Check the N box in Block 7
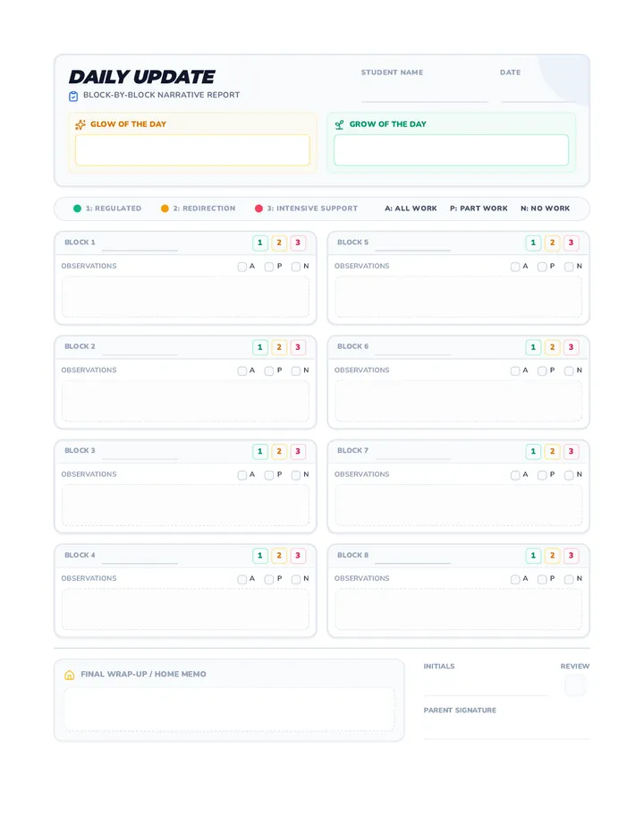Viewport: 644px width, 834px height. coord(569,475)
